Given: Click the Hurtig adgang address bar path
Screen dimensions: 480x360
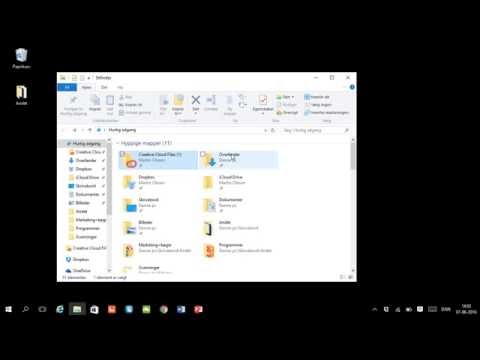Looking at the screenshot, I should coord(122,130).
